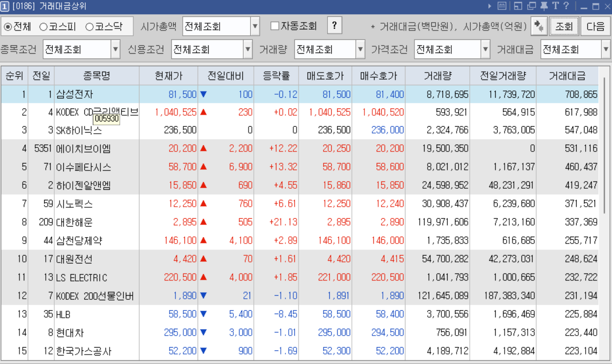The width and height of the screenshot is (612, 364).
Task: Select the 코스닥 radio button
Action: pos(90,27)
